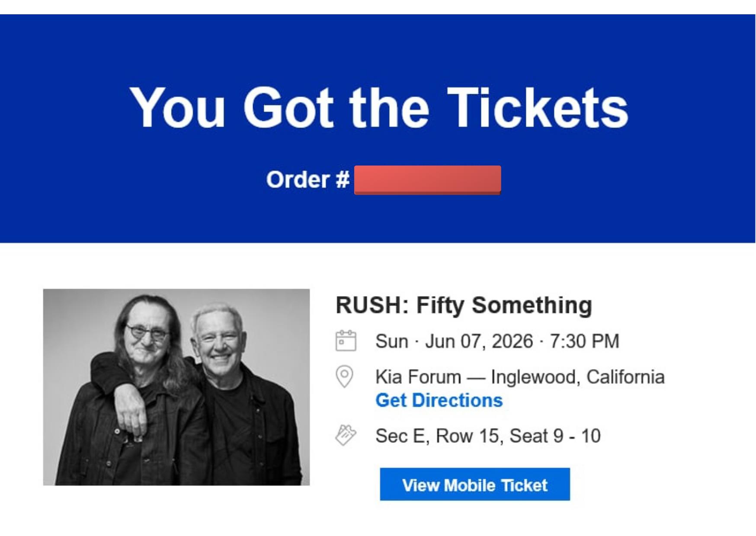Click the Sun weekday text

pos(391,341)
